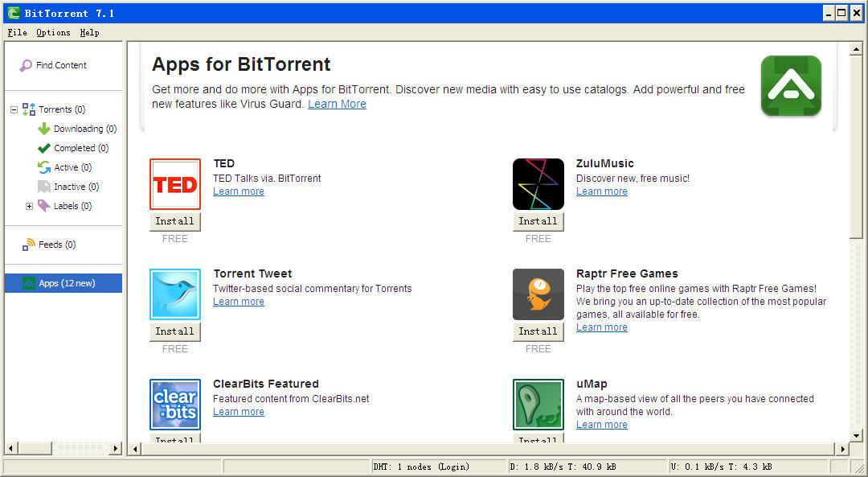Maximize the BitTorrent window
This screenshot has height=477, width=868.
[841, 13]
